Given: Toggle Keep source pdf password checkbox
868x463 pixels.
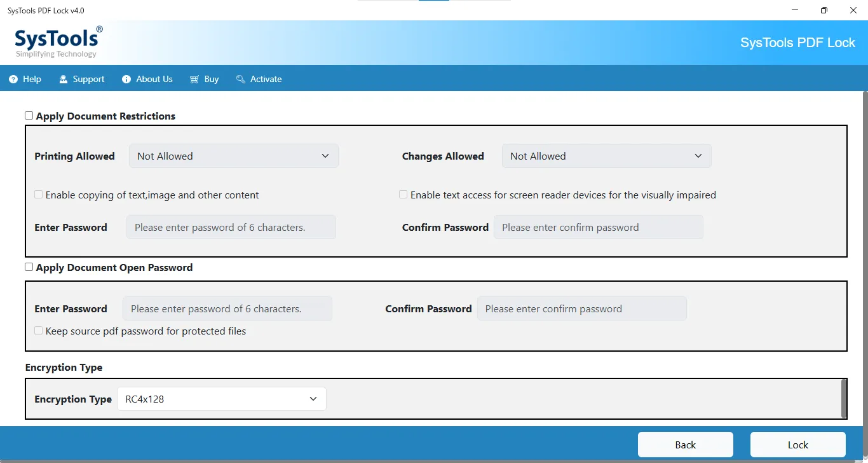Looking at the screenshot, I should tap(39, 331).
